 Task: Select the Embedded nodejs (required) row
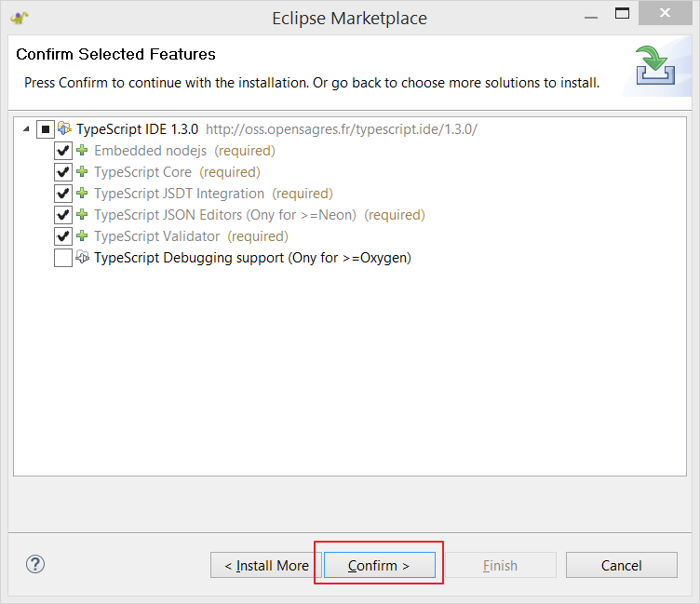coord(184,151)
